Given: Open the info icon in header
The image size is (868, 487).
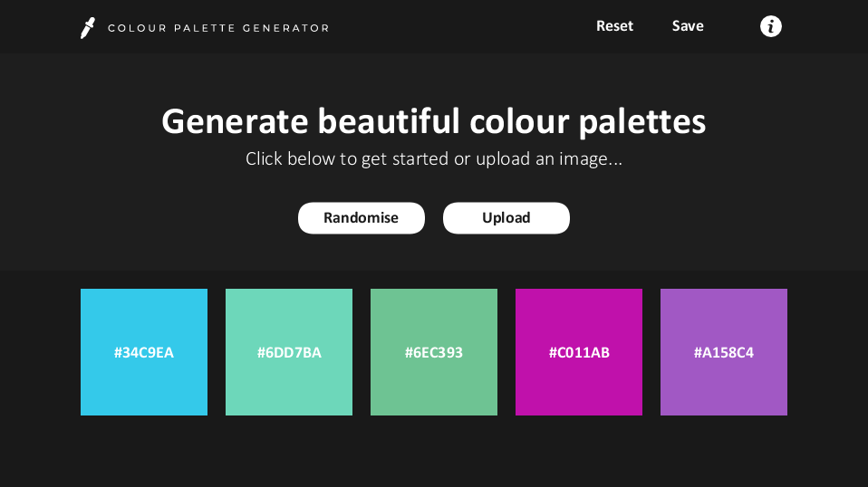Looking at the screenshot, I should pos(770,26).
